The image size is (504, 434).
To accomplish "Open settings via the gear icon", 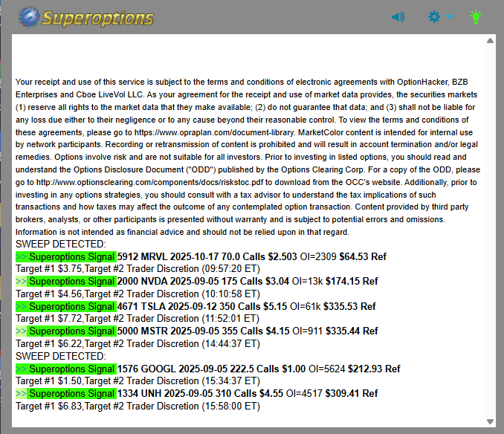I will click(x=435, y=16).
